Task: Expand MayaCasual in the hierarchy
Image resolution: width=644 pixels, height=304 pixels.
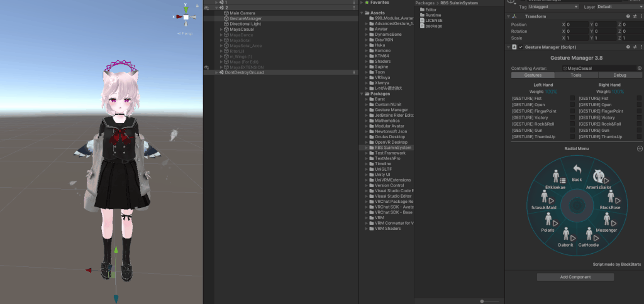Action: [x=221, y=30]
